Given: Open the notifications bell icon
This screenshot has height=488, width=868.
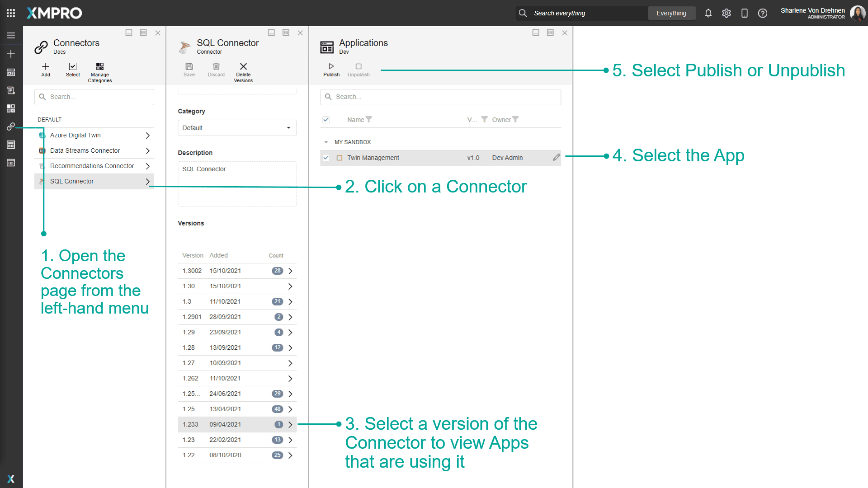Looking at the screenshot, I should [708, 13].
